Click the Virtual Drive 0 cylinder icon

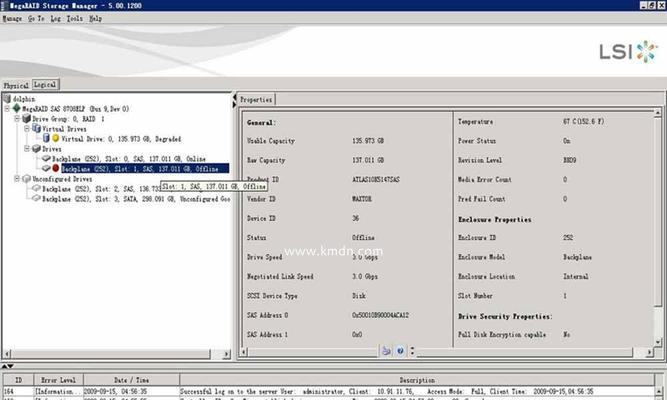coord(46,138)
